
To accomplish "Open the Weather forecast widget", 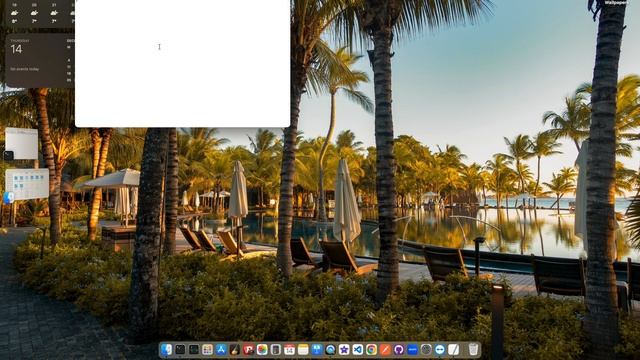I will click(40, 13).
